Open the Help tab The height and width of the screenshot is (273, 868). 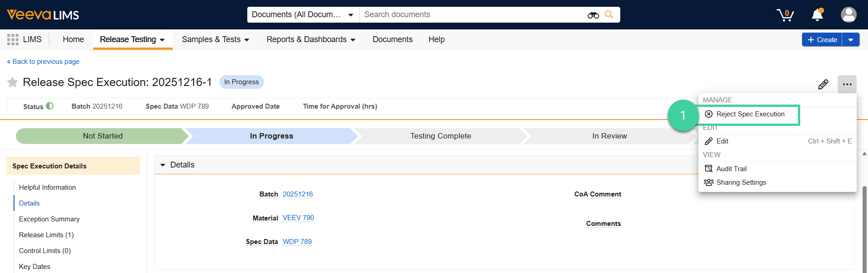coord(436,39)
